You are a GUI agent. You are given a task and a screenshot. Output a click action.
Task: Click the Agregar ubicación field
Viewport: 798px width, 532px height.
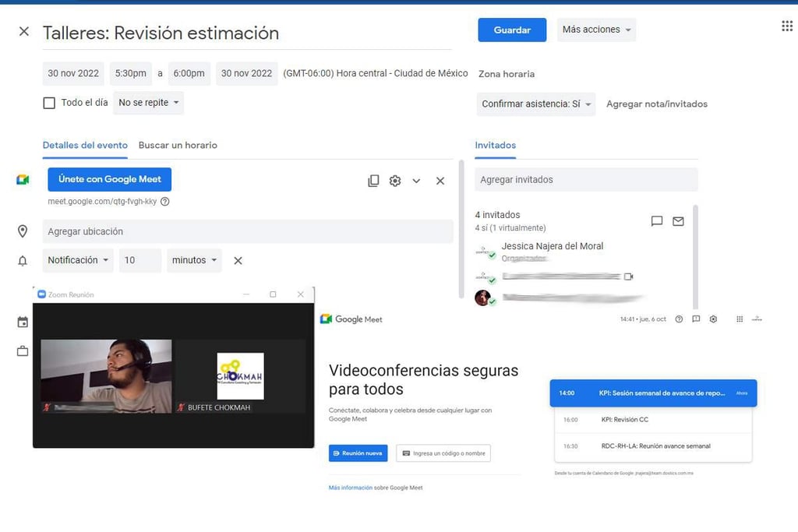click(x=248, y=231)
